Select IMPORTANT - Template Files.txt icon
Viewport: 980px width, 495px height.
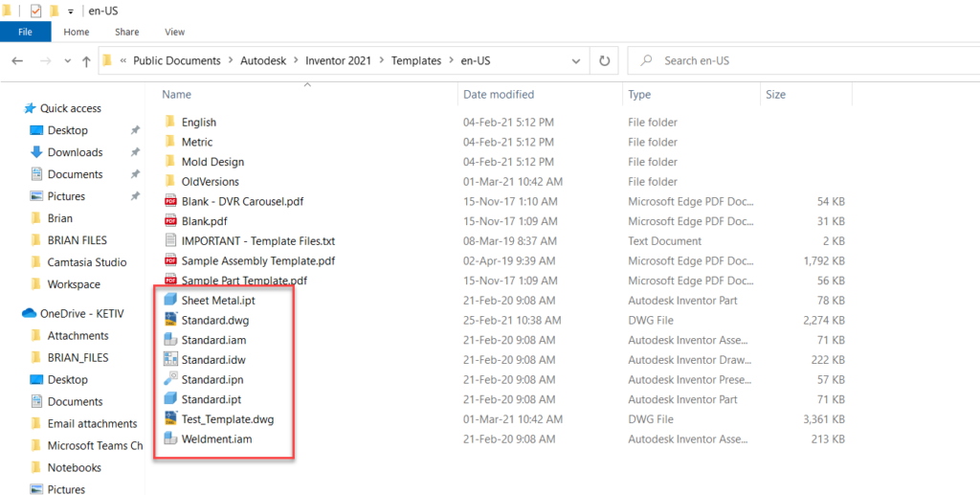(x=170, y=240)
